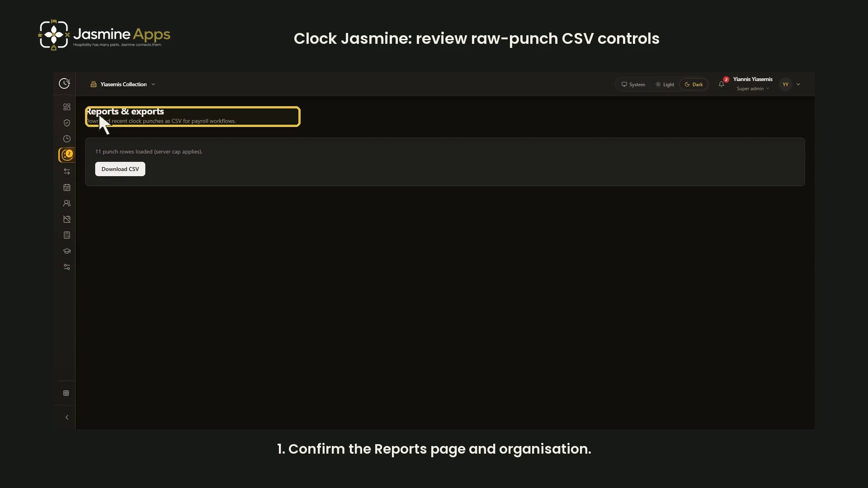Viewport: 868px width, 488px height.
Task: Select the highlighted sidebar icon with badge 2
Action: point(67,155)
